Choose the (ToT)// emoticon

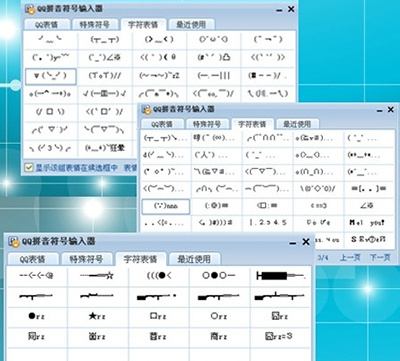point(105,76)
